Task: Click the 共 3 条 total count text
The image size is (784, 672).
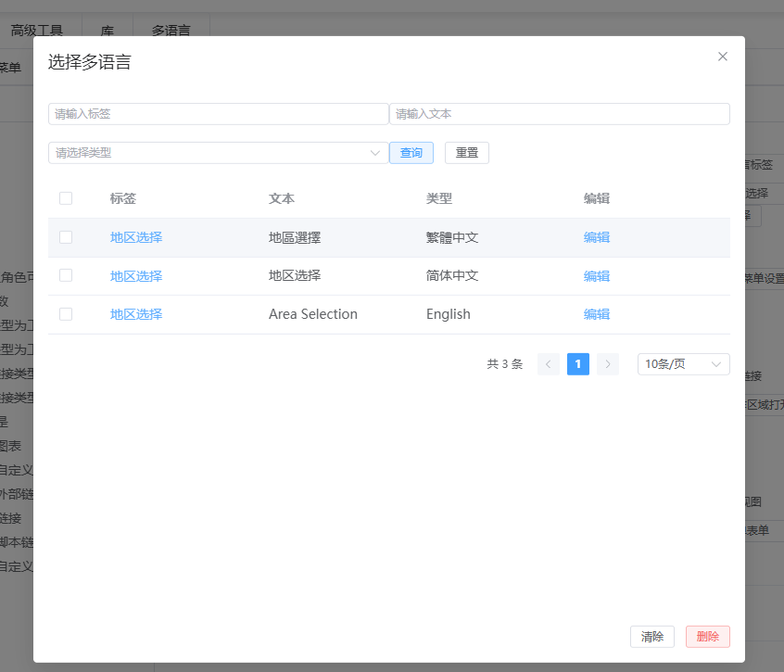Action: click(504, 364)
